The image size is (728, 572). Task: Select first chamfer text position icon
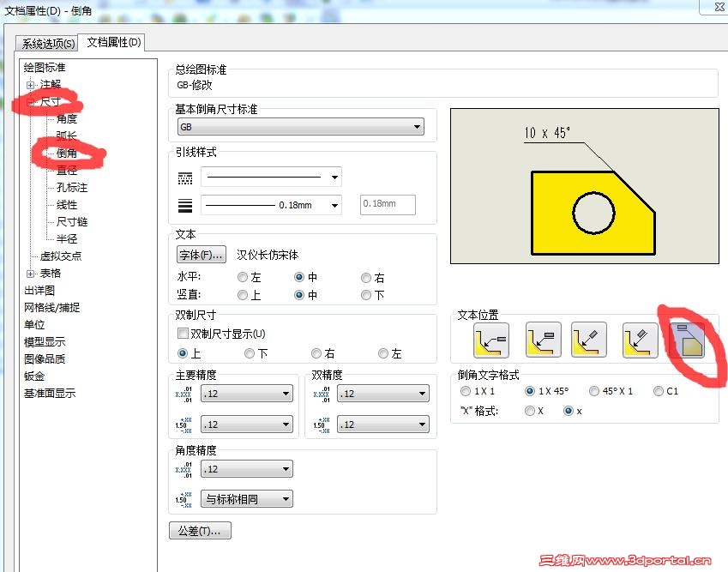[491, 340]
